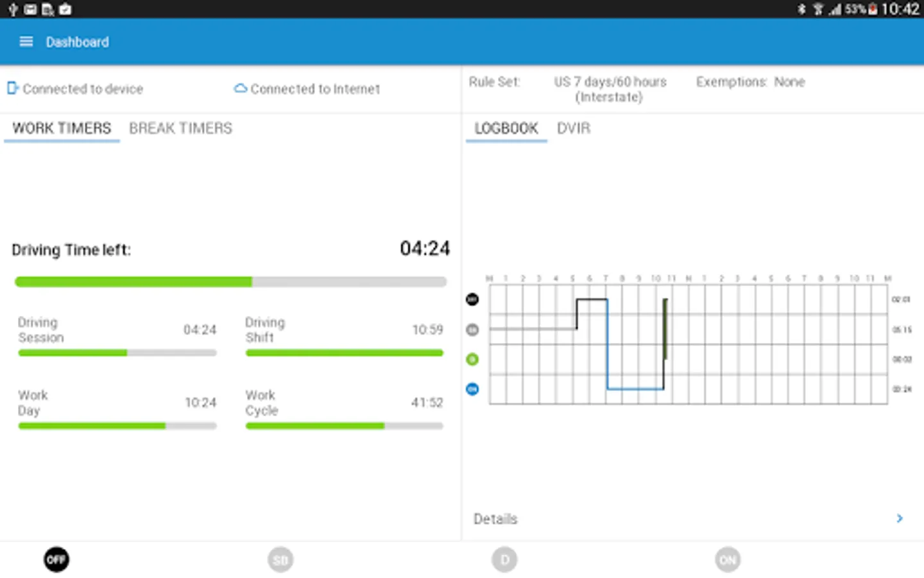This screenshot has width=924, height=578.
Task: Tap the 10:42 clock in status bar
Action: 900,9
